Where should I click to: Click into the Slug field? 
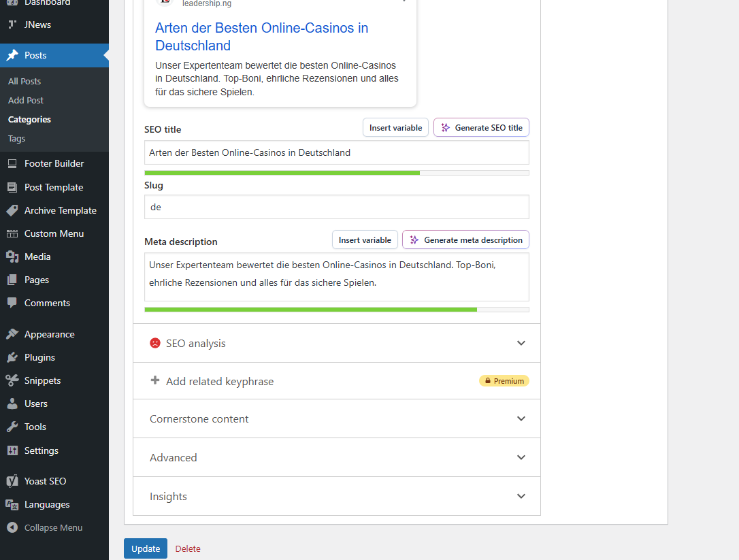click(337, 207)
